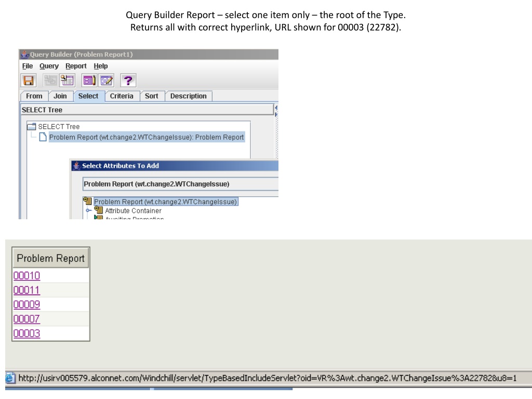This screenshot has height=399, width=532.
Task: Open the File menu
Action: click(x=28, y=66)
